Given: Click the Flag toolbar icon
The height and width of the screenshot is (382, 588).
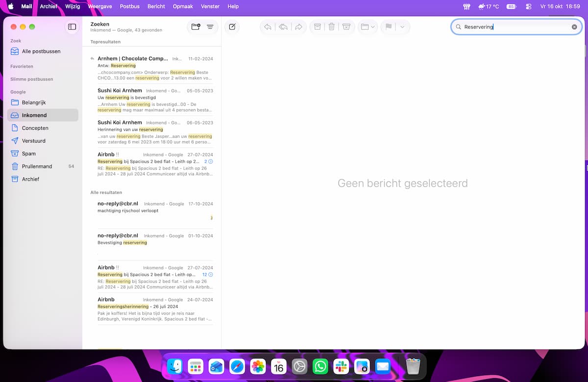Looking at the screenshot, I should [389, 27].
